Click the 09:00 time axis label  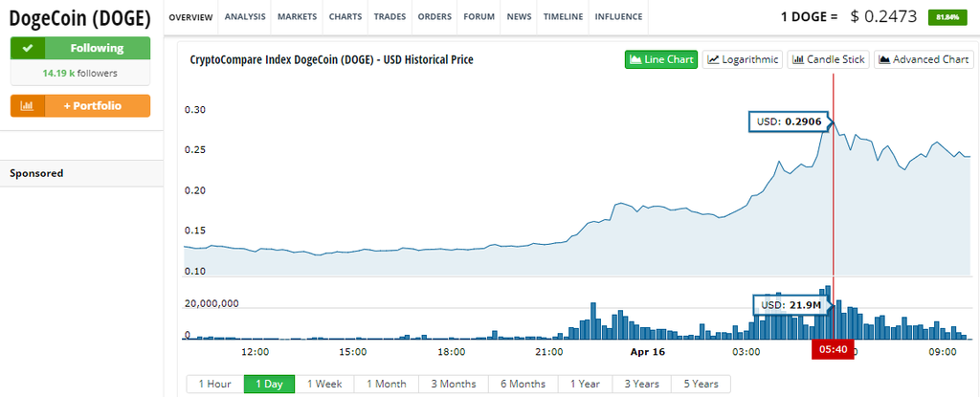tap(943, 352)
